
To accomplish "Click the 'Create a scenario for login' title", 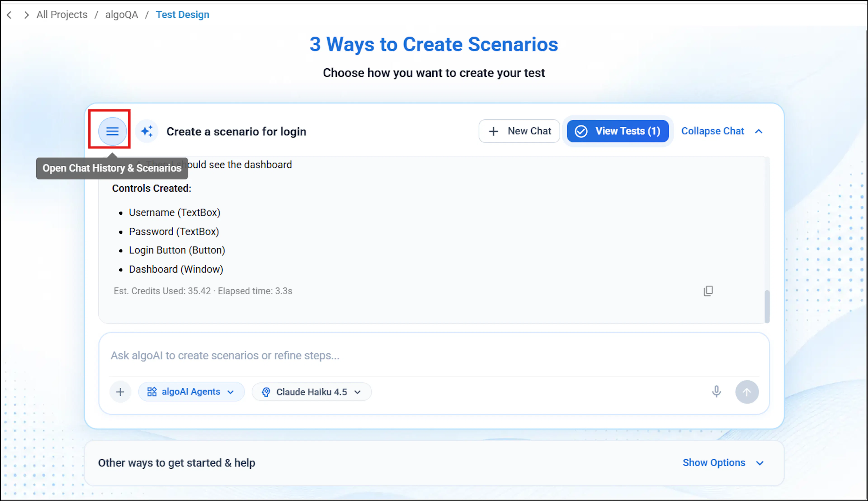I will 236,131.
